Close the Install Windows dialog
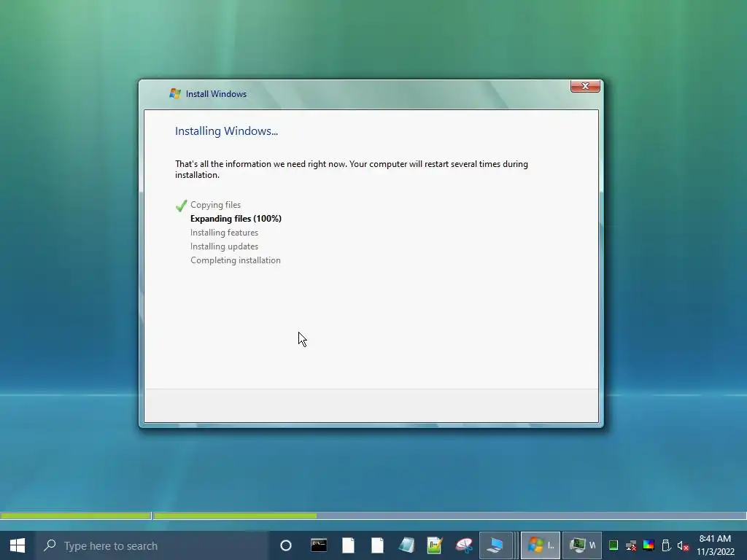Screen dimensions: 747x560 [x=585, y=86]
